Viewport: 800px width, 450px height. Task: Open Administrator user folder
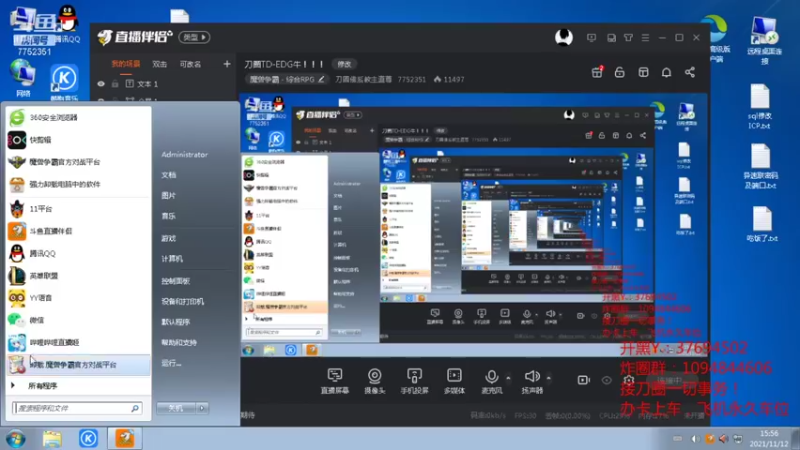pos(185,155)
